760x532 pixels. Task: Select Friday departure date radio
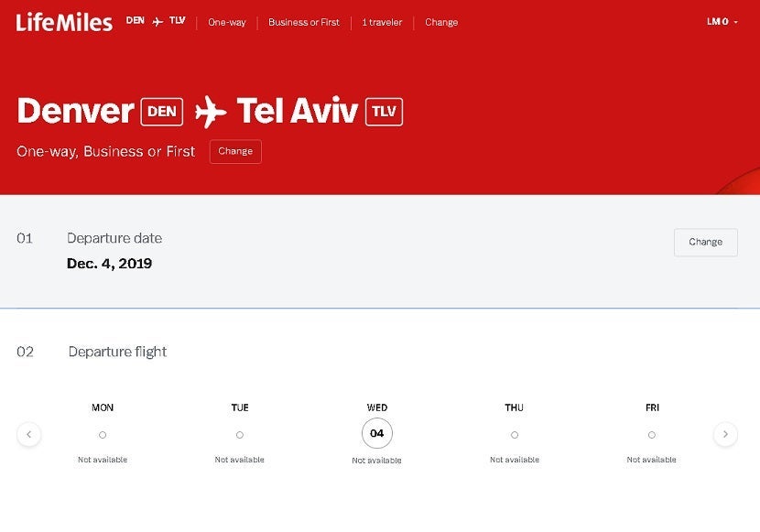point(652,435)
